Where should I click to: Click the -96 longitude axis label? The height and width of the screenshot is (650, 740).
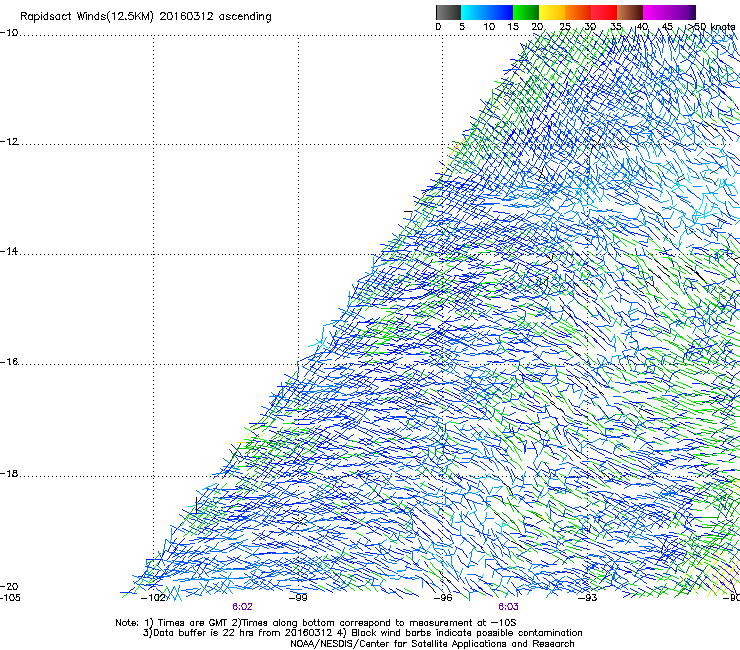pos(443,598)
